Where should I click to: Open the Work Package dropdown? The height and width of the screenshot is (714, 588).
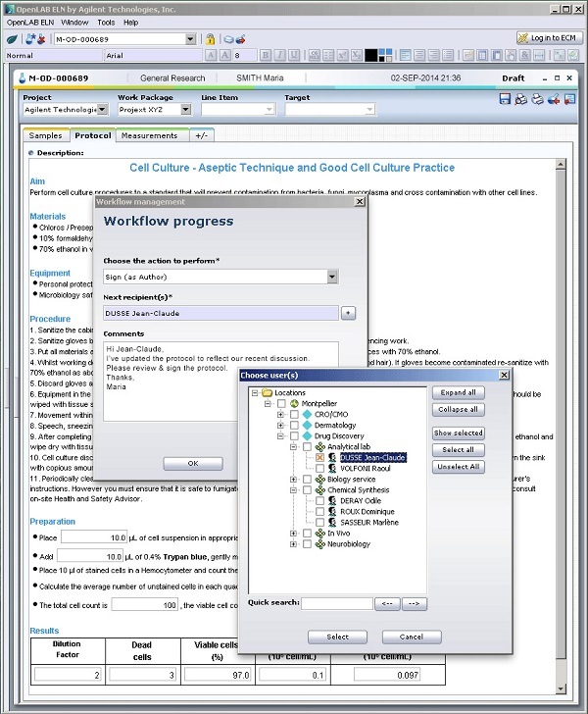185,109
